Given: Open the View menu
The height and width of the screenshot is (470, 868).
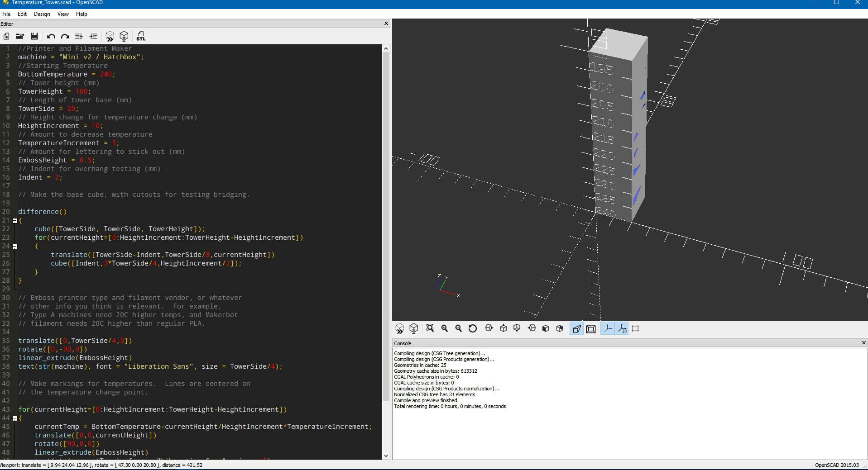Looking at the screenshot, I should (x=63, y=14).
